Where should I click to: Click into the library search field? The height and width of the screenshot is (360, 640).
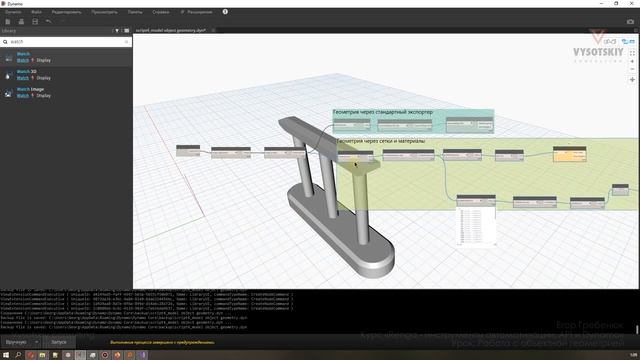(66, 42)
